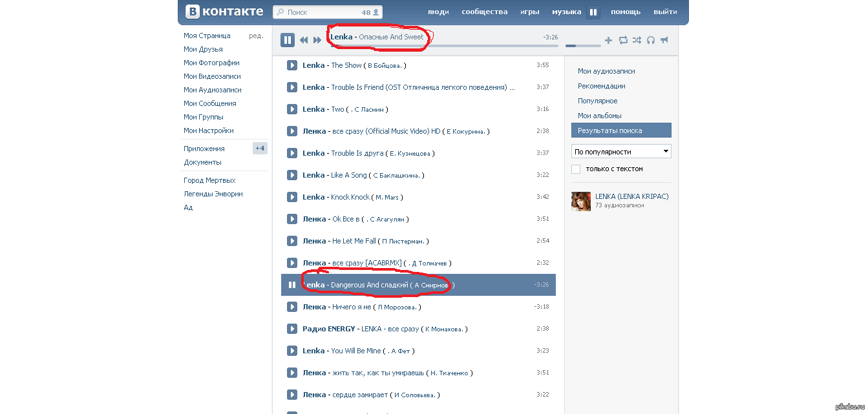
Task: Play Lenka - The Show track
Action: [292, 65]
